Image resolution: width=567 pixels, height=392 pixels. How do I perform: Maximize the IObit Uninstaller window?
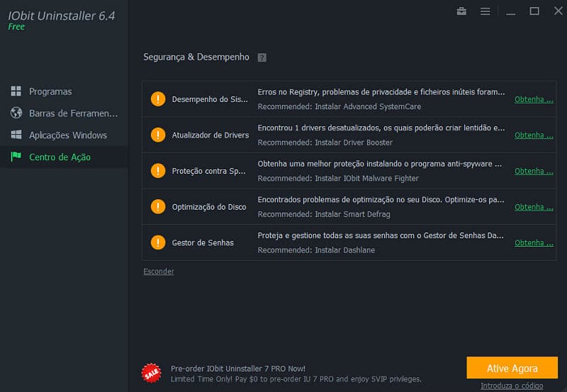(x=534, y=11)
